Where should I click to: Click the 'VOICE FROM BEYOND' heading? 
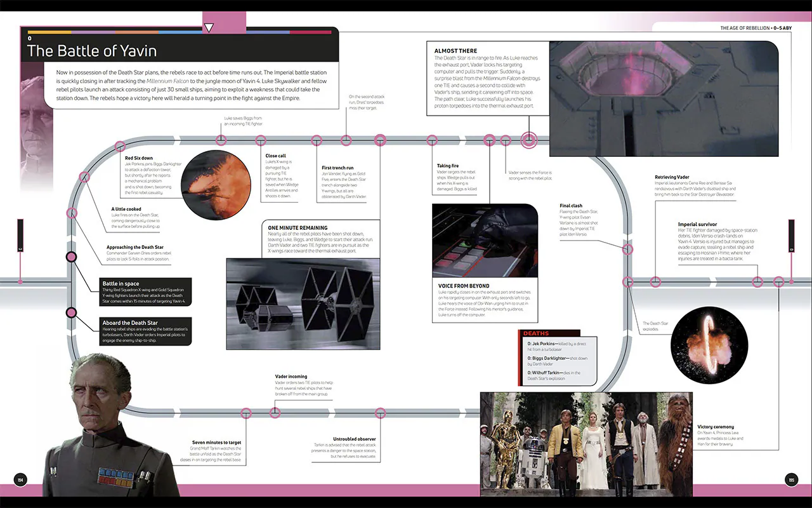464,286
